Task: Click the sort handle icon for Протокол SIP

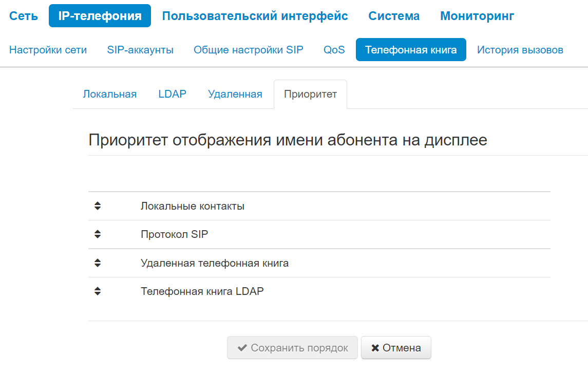Action: (x=98, y=234)
